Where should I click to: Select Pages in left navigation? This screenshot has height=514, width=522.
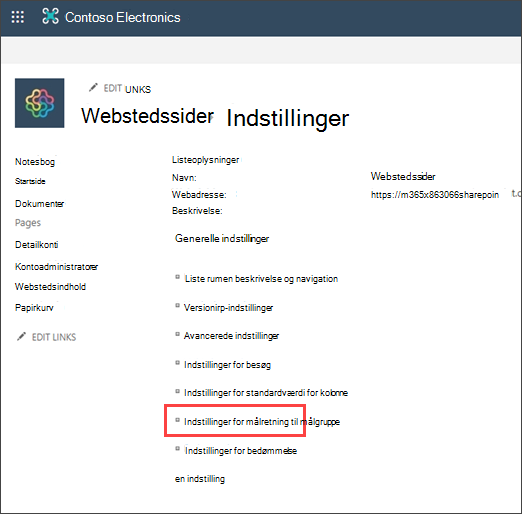point(28,223)
